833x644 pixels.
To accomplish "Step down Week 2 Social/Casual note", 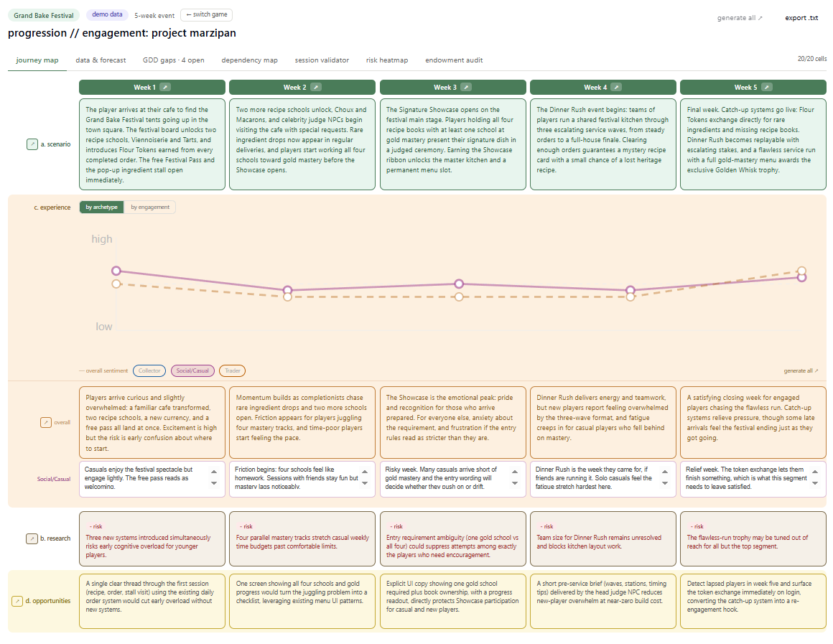I will click(x=365, y=483).
